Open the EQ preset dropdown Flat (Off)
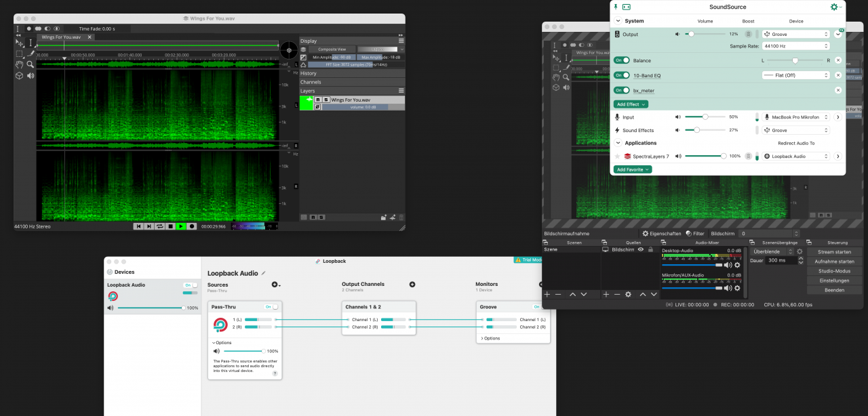The height and width of the screenshot is (416, 868). 795,75
